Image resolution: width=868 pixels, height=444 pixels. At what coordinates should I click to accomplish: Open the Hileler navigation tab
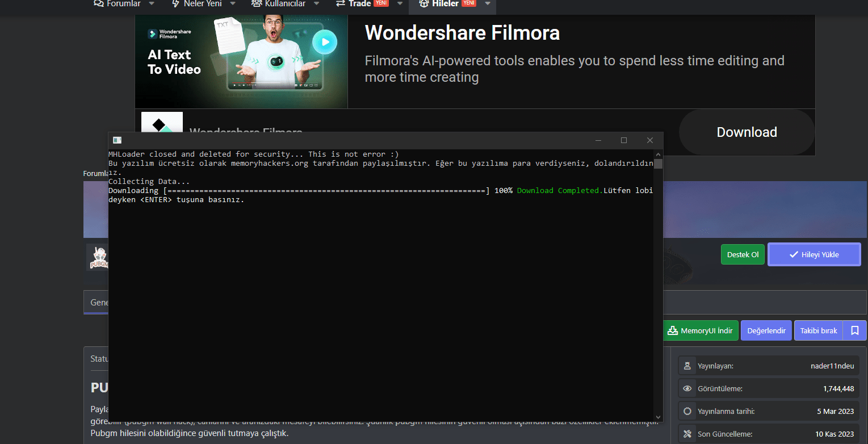[447, 3]
